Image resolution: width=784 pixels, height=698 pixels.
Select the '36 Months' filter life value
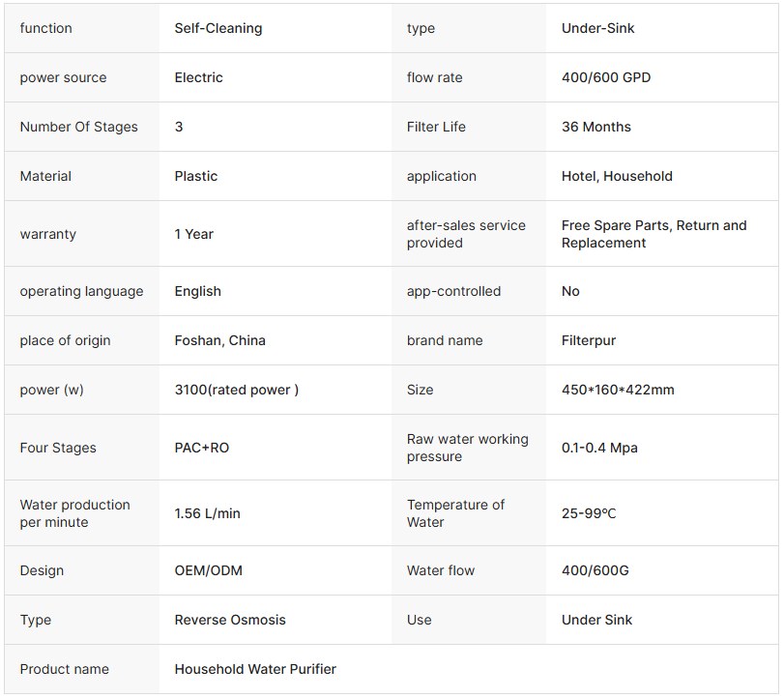(x=595, y=127)
